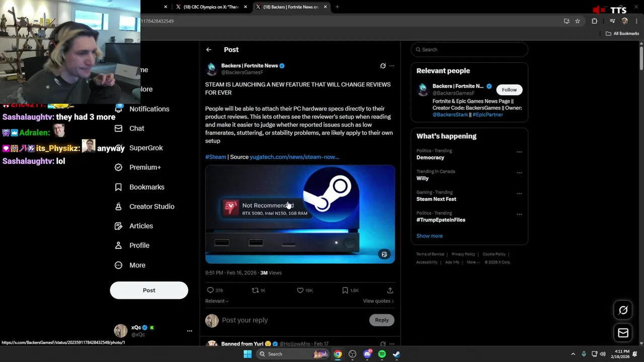This screenshot has height=362, width=644.
Task: Click the white Post button
Action: (149, 290)
